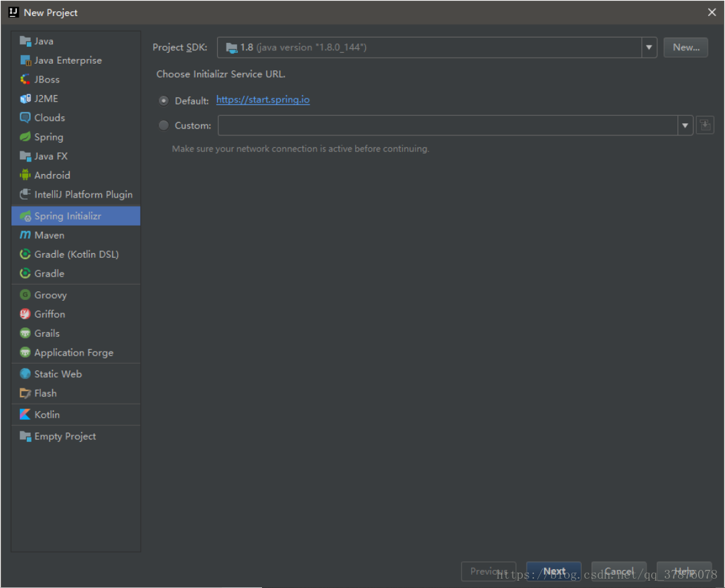The height and width of the screenshot is (588, 725).
Task: Click the Java project type icon
Action: (25, 41)
